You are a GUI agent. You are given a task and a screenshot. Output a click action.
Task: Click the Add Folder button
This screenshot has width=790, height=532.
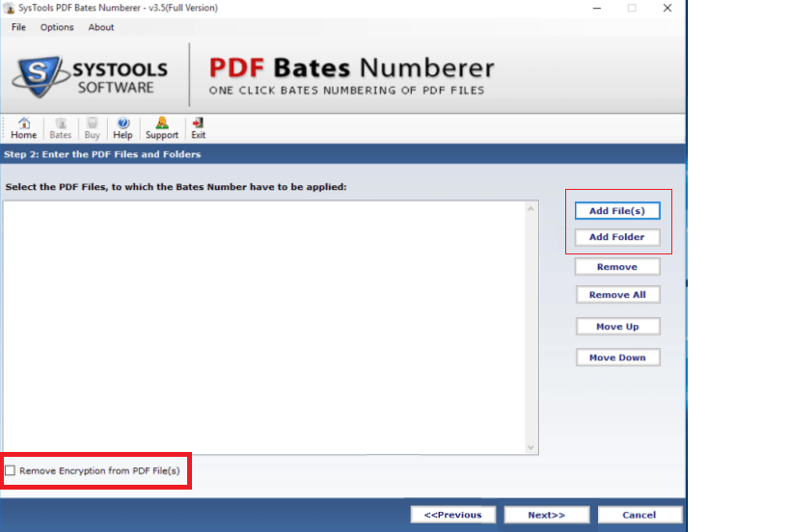[x=617, y=237]
